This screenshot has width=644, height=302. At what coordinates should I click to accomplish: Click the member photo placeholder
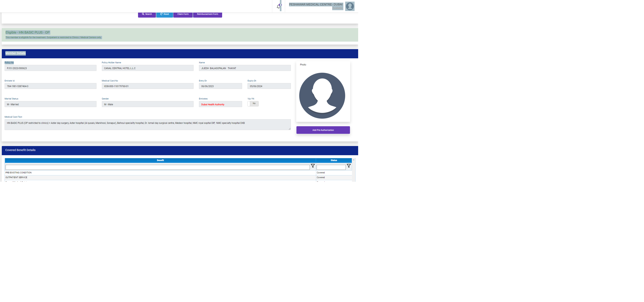(322, 95)
